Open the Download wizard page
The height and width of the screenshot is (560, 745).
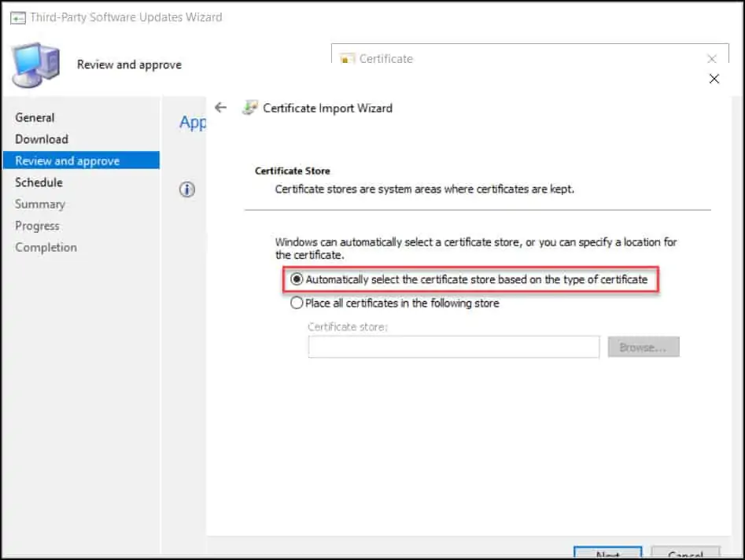42,139
